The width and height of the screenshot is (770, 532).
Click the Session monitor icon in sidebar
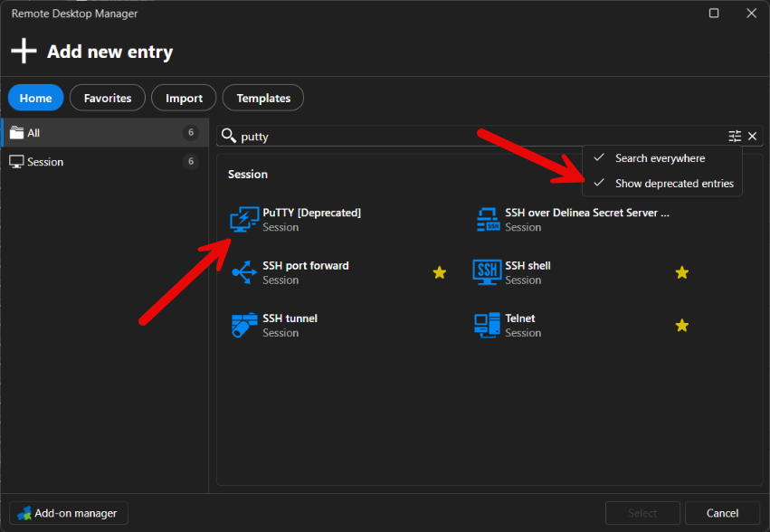[x=16, y=162]
